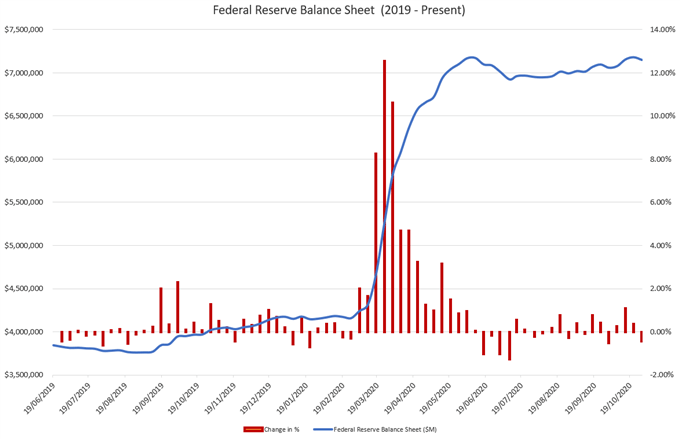
Task: Click the $6,500,000 left axis label
Action: 23,116
